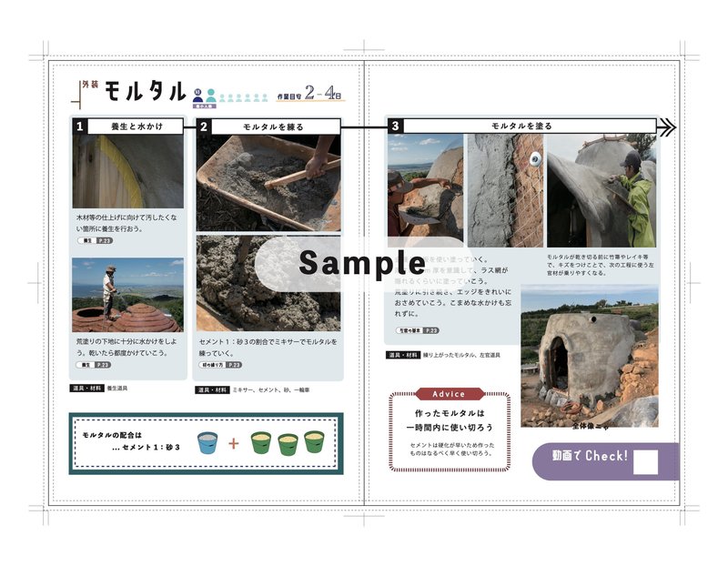Click the 養生 P.23 tag under watering photo

tap(94, 365)
